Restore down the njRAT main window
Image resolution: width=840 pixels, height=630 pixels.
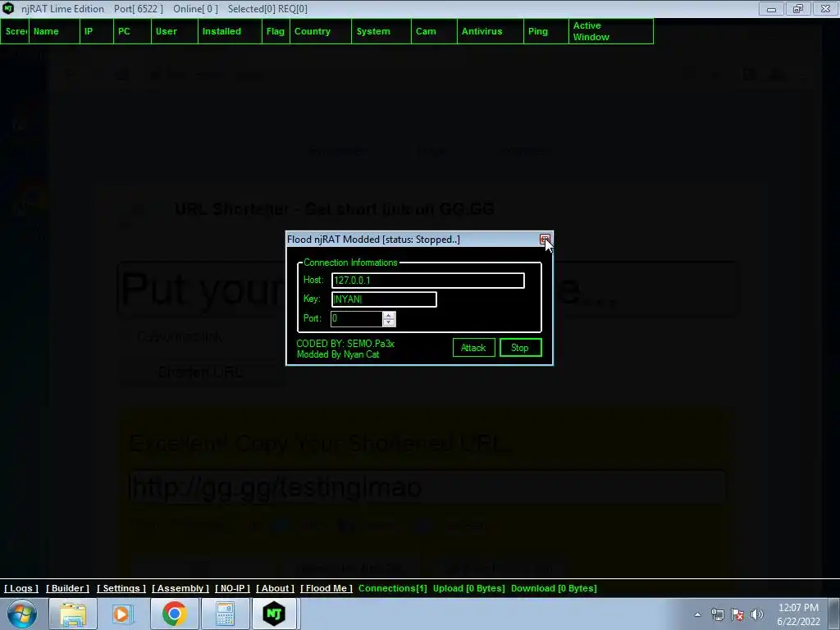798,9
